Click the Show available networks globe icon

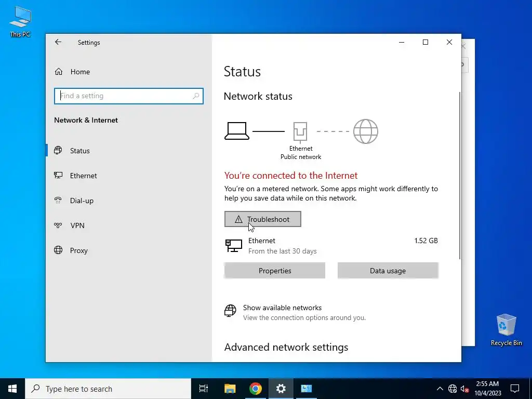[230, 311]
